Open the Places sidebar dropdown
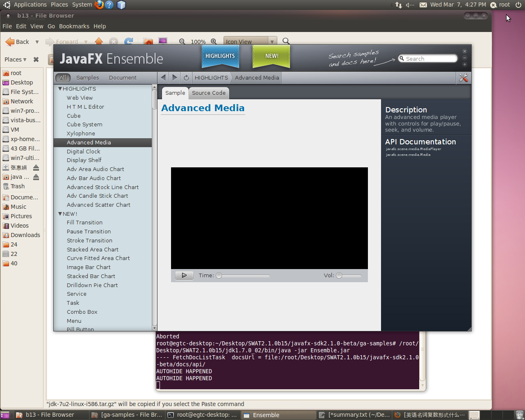 tap(16, 59)
